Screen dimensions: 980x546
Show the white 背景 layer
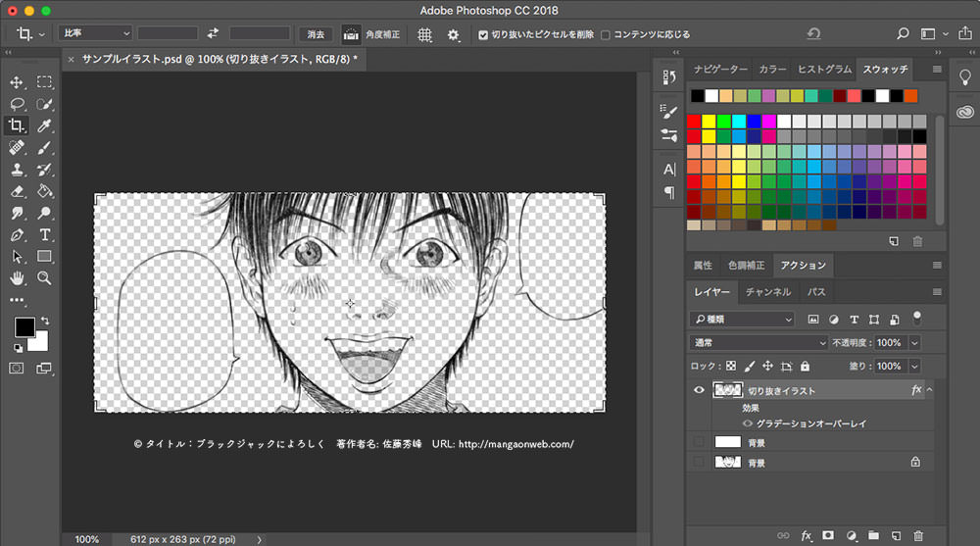click(x=699, y=442)
